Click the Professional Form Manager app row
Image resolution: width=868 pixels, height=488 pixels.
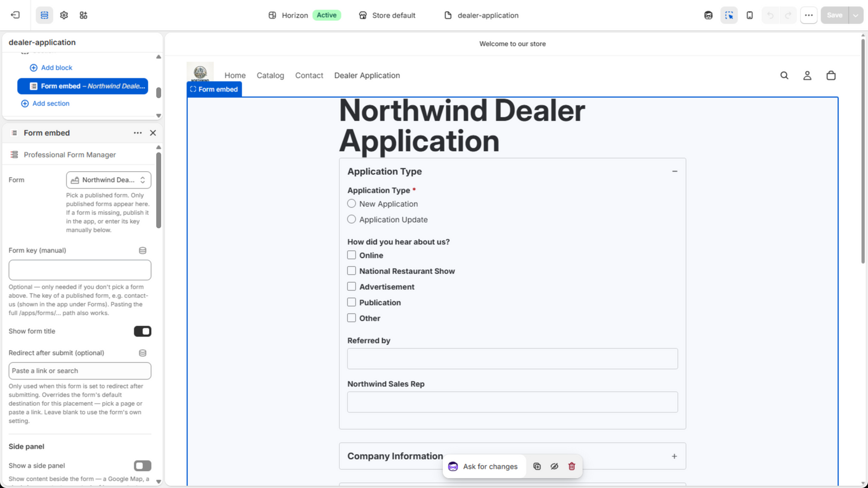coord(80,155)
